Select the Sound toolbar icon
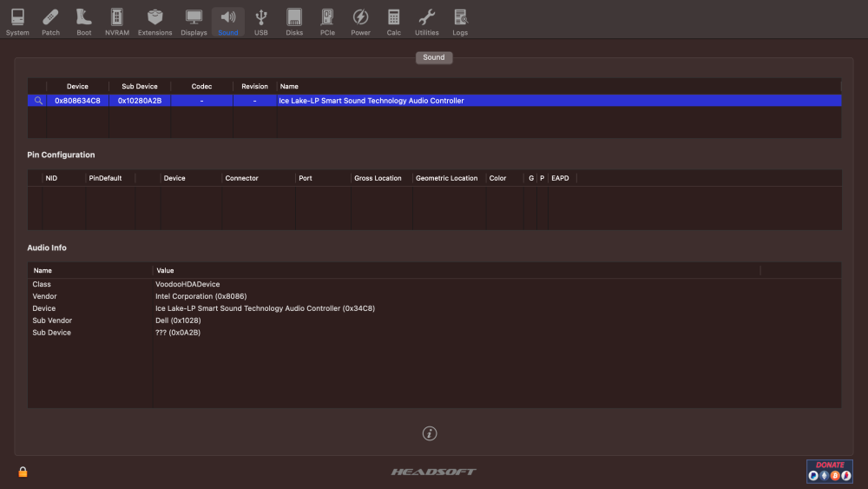This screenshot has width=868, height=489. click(x=228, y=23)
